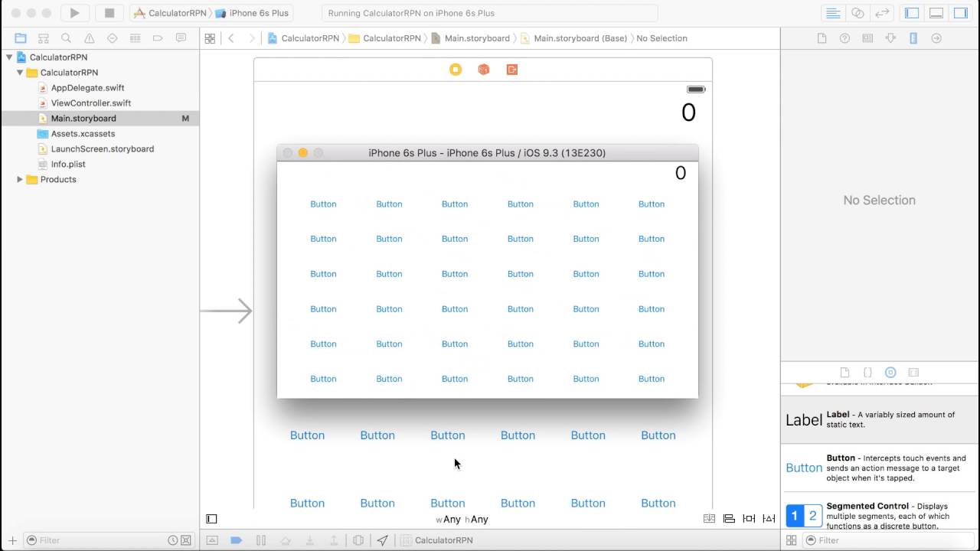Image resolution: width=980 pixels, height=551 pixels.
Task: Add a new file with plus button
Action: (x=12, y=540)
